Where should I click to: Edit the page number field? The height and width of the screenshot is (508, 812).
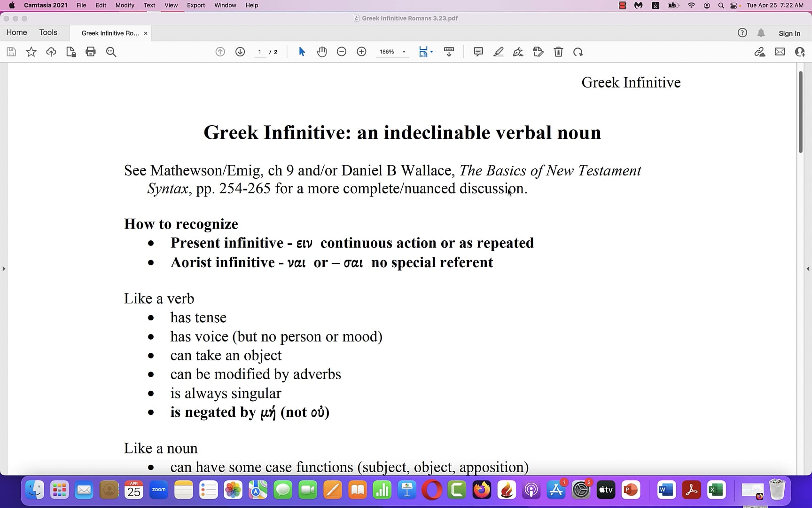point(260,52)
